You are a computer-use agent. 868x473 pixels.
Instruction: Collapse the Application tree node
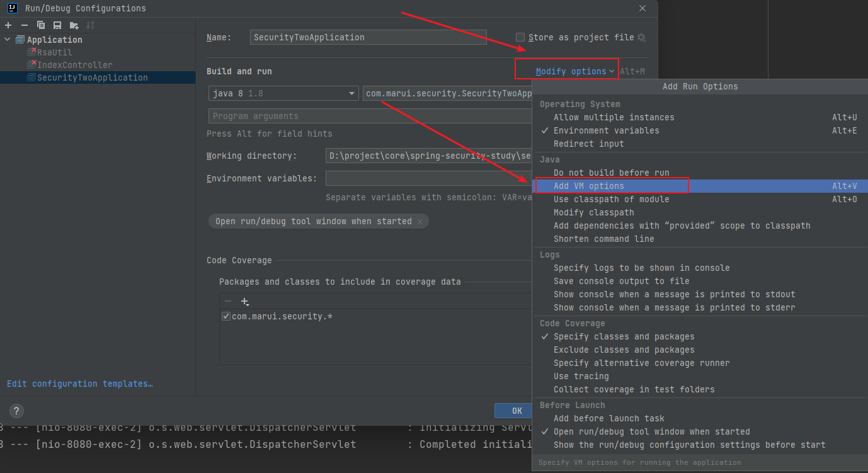(x=8, y=40)
